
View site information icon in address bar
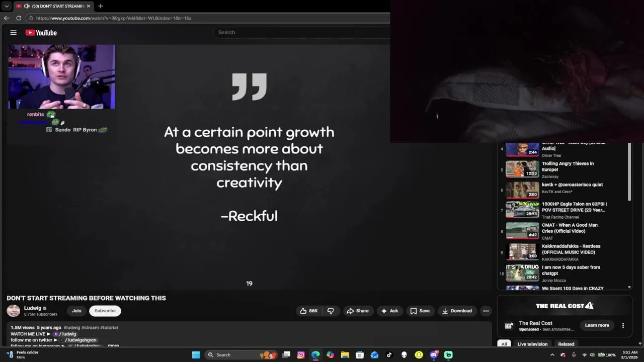31,18
